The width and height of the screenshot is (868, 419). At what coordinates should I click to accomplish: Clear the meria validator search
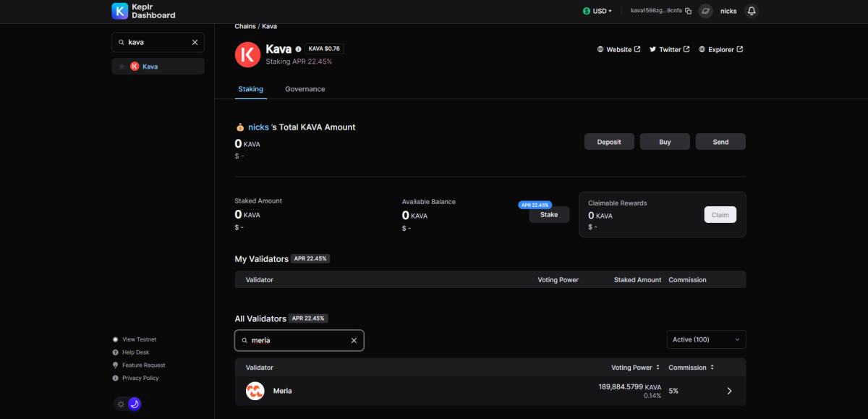click(354, 340)
